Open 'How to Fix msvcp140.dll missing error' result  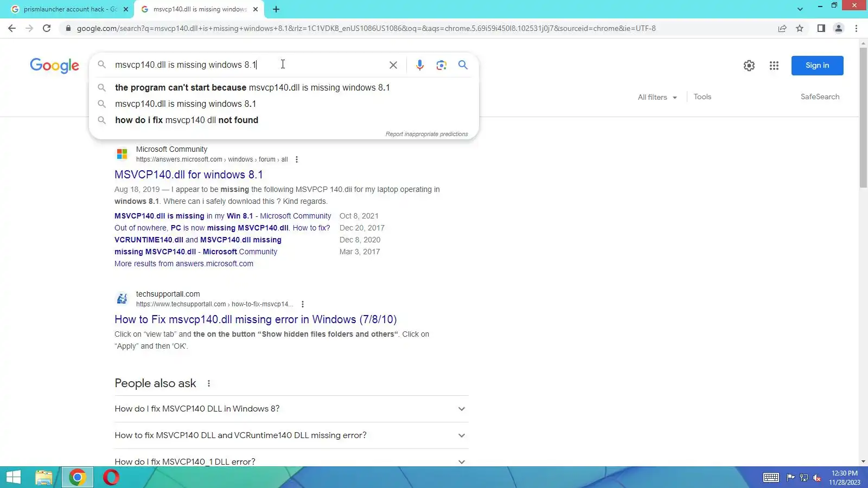[256, 319]
